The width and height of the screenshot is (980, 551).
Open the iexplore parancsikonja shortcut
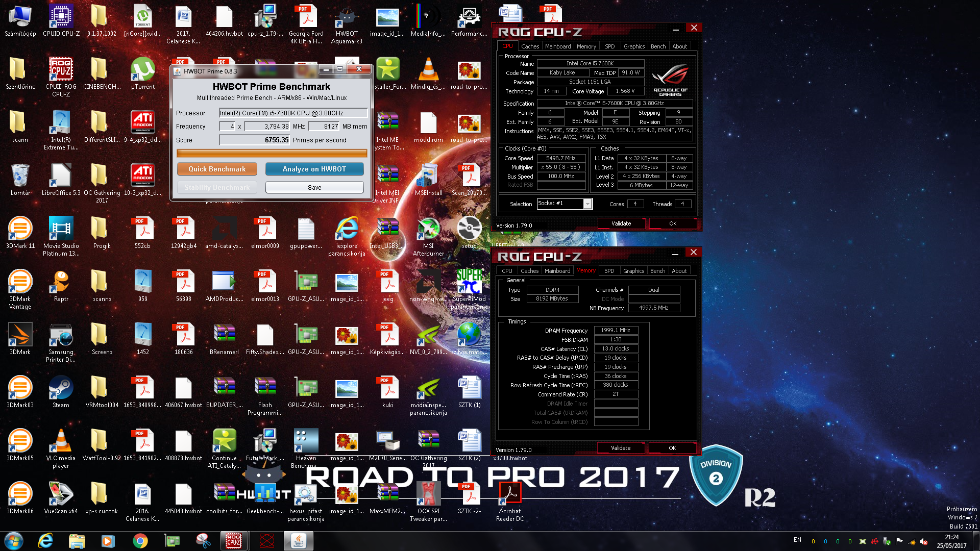[347, 236]
